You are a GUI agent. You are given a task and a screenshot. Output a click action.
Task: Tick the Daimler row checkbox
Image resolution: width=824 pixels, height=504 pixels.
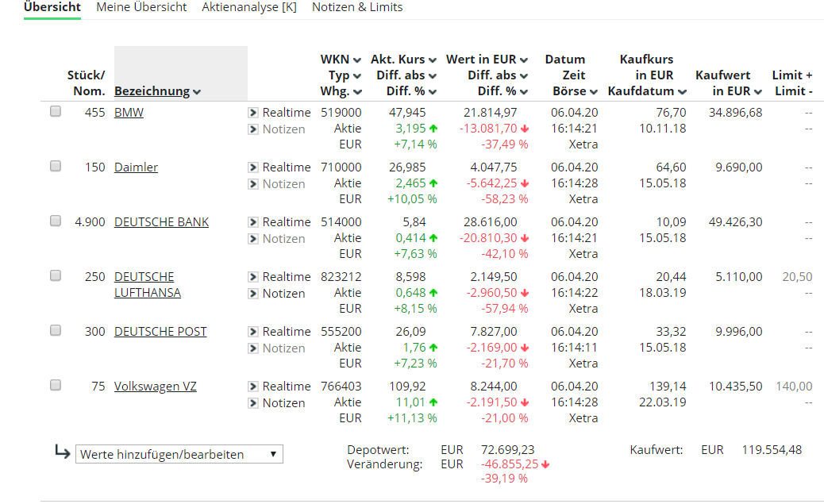[56, 166]
